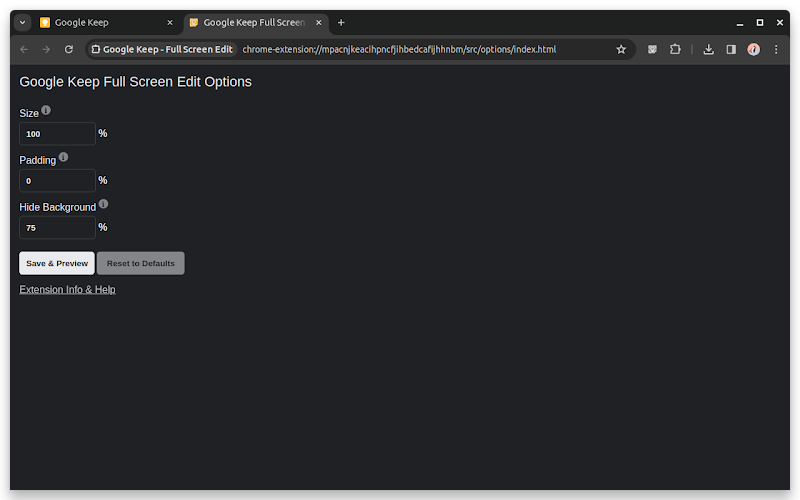Click the Reset to Defaults button
The height and width of the screenshot is (500, 800).
pos(141,263)
